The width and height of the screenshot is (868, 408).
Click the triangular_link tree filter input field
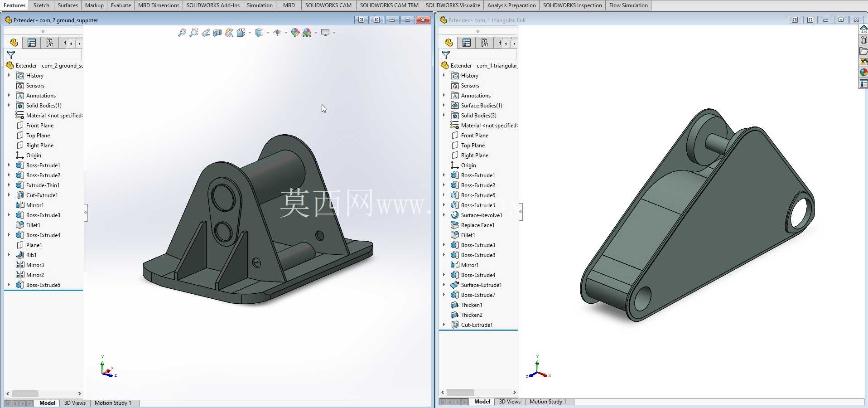click(484, 54)
